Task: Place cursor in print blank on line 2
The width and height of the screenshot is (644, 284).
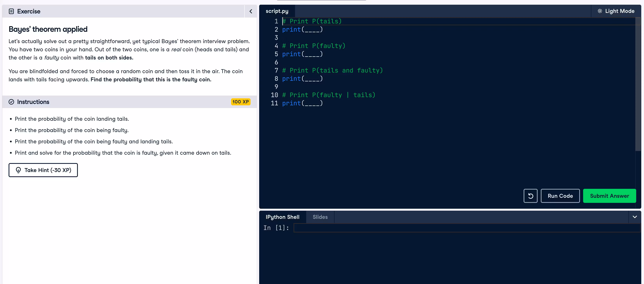Action: [312, 29]
